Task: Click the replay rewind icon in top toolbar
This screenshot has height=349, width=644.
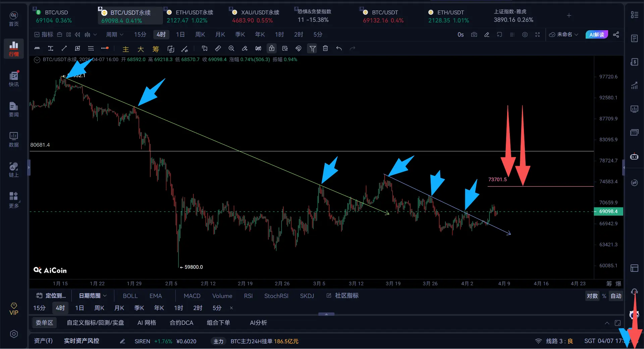Action: (77, 35)
